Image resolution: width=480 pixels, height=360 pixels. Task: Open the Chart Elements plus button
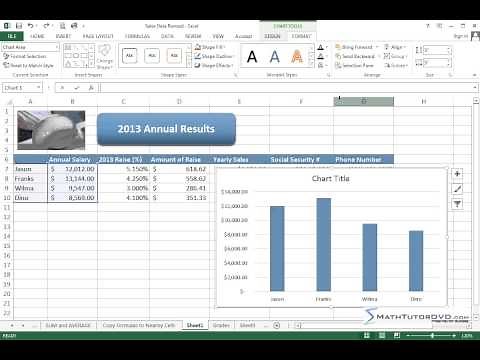(x=457, y=174)
